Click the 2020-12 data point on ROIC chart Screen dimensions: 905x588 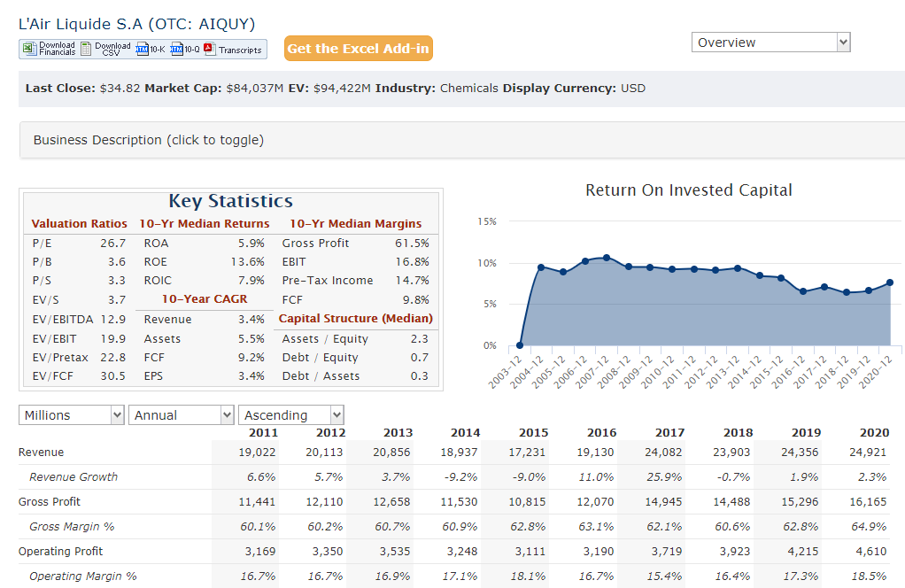[x=889, y=282]
